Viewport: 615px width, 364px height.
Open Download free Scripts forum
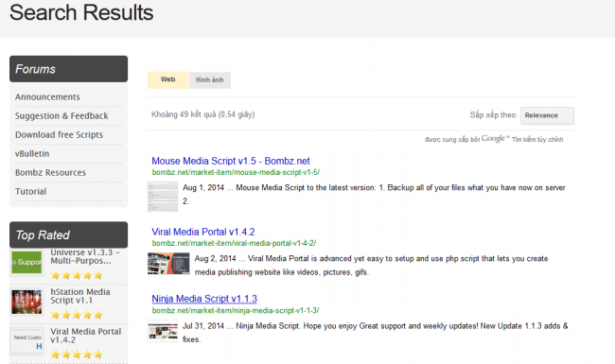click(x=60, y=135)
